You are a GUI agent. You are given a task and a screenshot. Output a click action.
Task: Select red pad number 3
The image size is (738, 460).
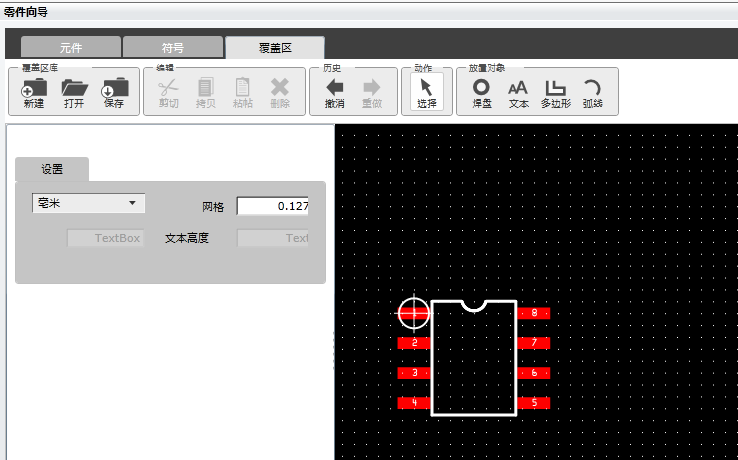(414, 373)
